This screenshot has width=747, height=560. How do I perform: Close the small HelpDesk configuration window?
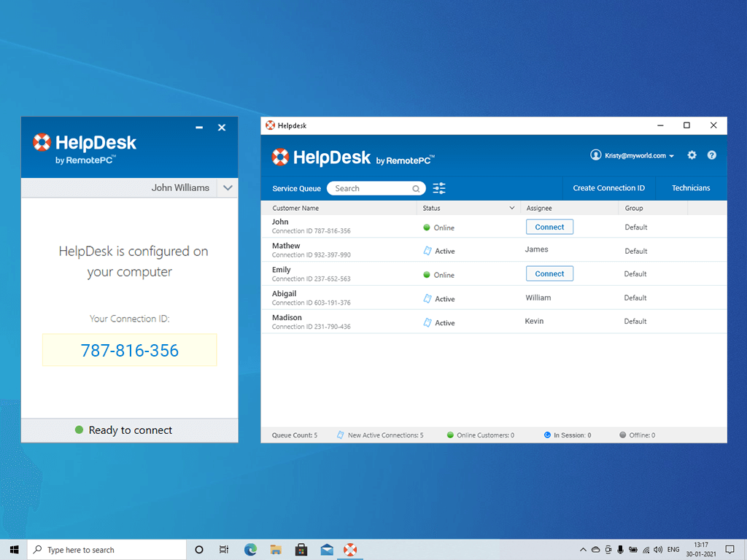click(x=222, y=128)
